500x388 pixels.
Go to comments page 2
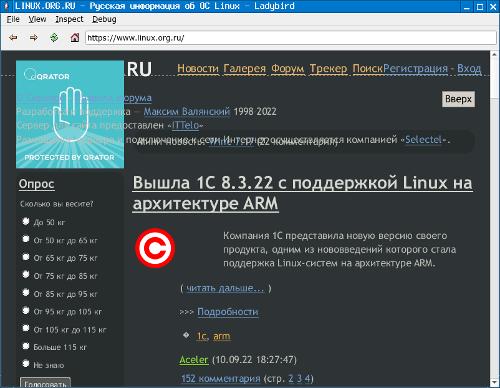291,379
